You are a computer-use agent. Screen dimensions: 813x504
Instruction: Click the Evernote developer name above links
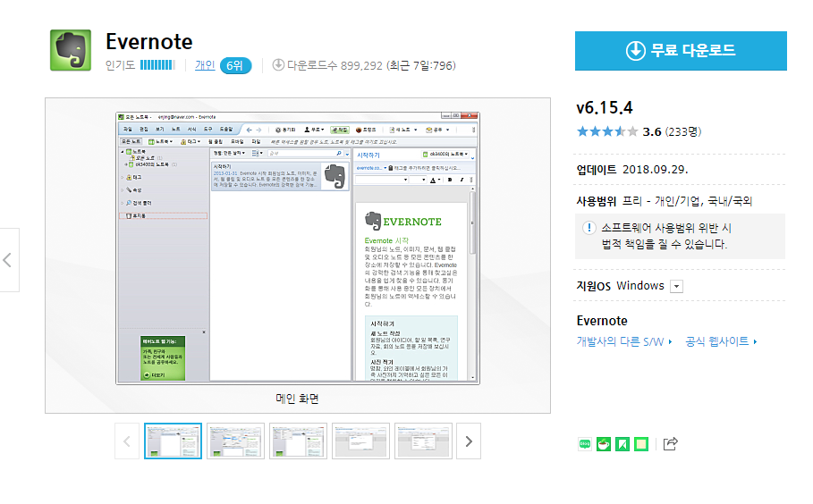602,321
